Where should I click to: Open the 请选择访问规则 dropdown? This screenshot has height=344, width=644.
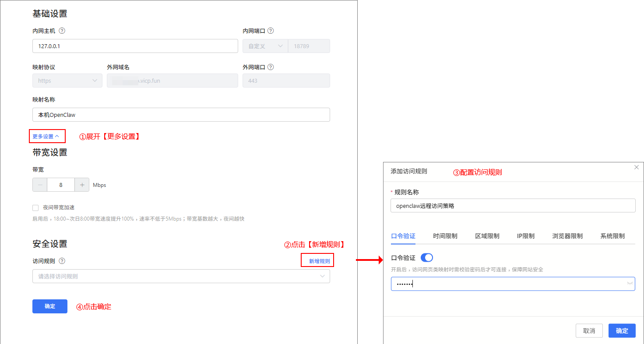click(x=181, y=276)
